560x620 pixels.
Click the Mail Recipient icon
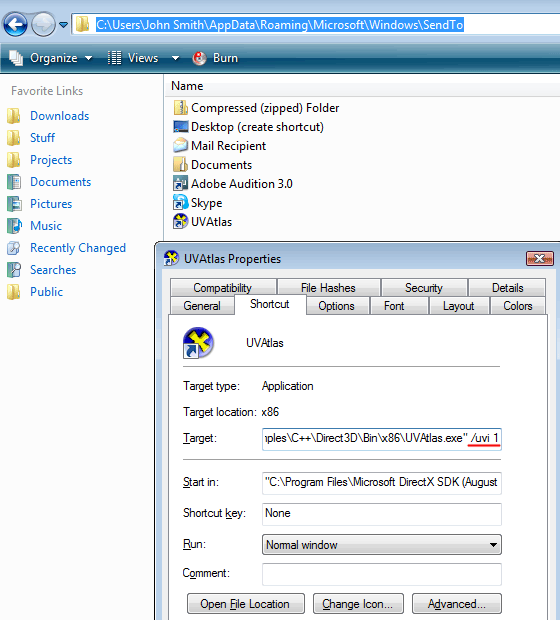180,146
